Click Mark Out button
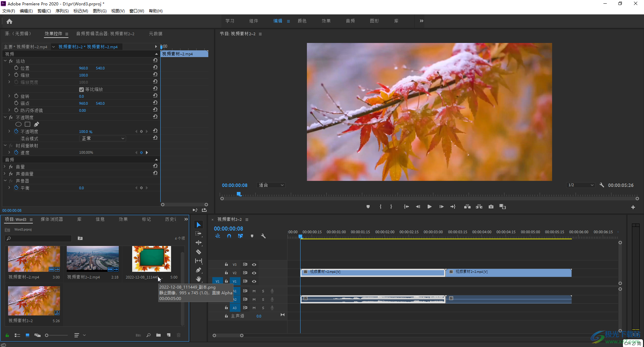The image size is (644, 347). [x=391, y=207]
